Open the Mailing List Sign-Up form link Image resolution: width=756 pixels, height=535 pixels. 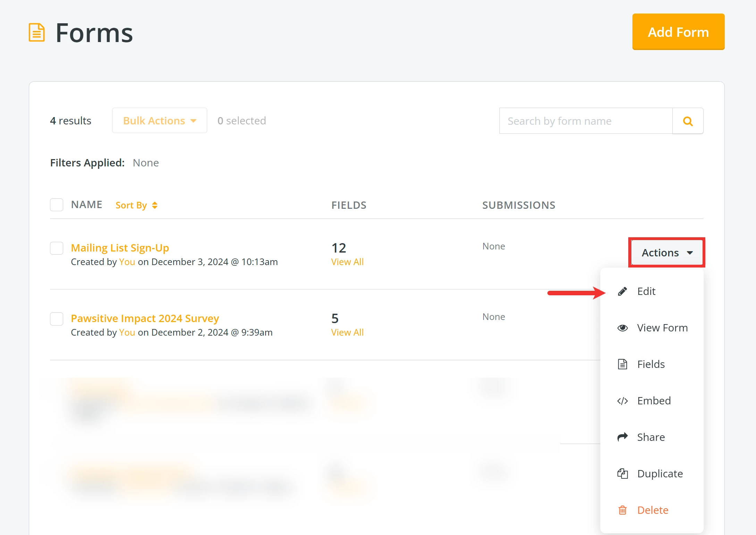120,248
